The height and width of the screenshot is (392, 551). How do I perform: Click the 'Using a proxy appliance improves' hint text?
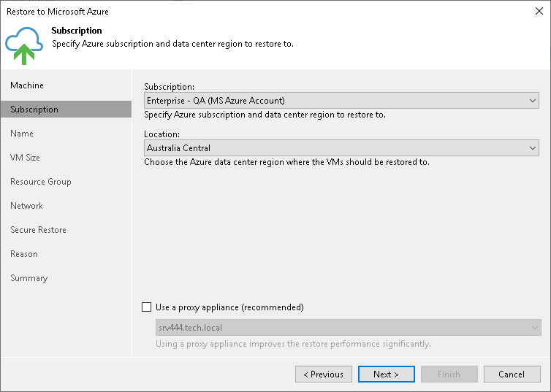[x=293, y=344]
